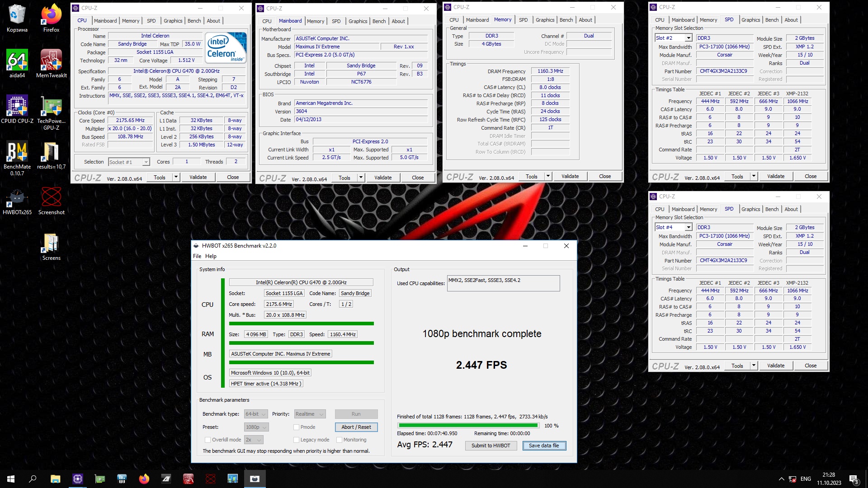Open the BenchMate 0.10.7 desktop icon
The image size is (868, 488).
[x=17, y=158]
